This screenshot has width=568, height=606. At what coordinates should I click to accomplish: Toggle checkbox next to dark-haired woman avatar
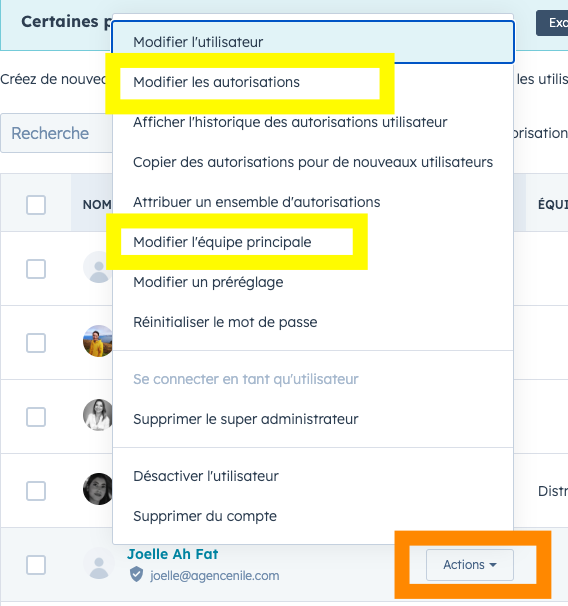pyautogui.click(x=36, y=491)
